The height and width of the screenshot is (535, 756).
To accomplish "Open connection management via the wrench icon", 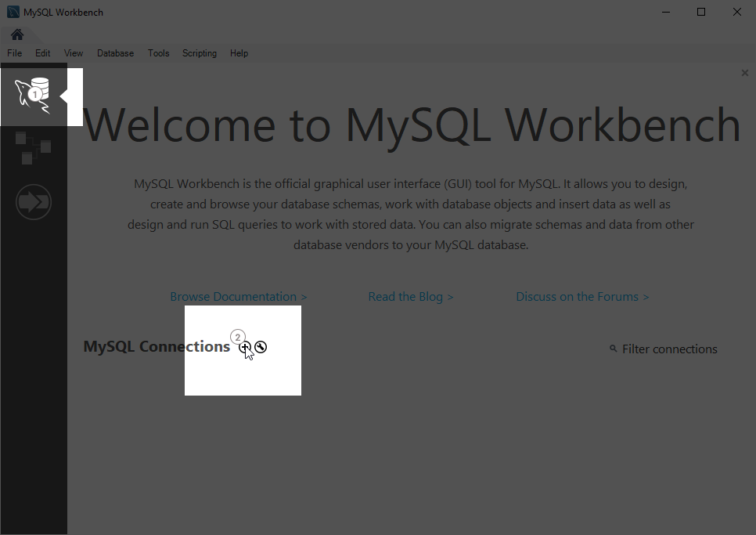I will coord(261,345).
